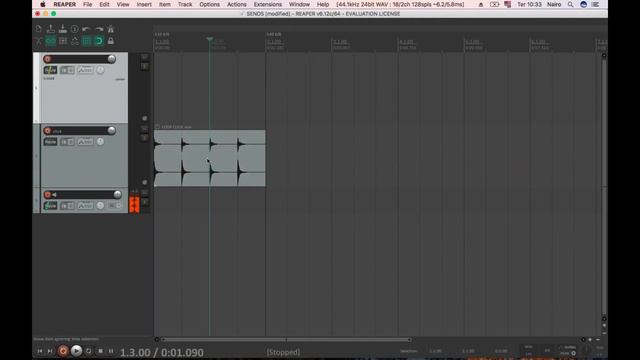Click the New Project toolbar icon

38,29
